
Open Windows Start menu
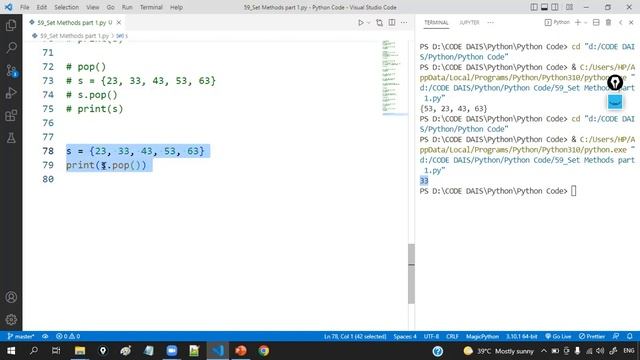pyautogui.click(x=11, y=351)
